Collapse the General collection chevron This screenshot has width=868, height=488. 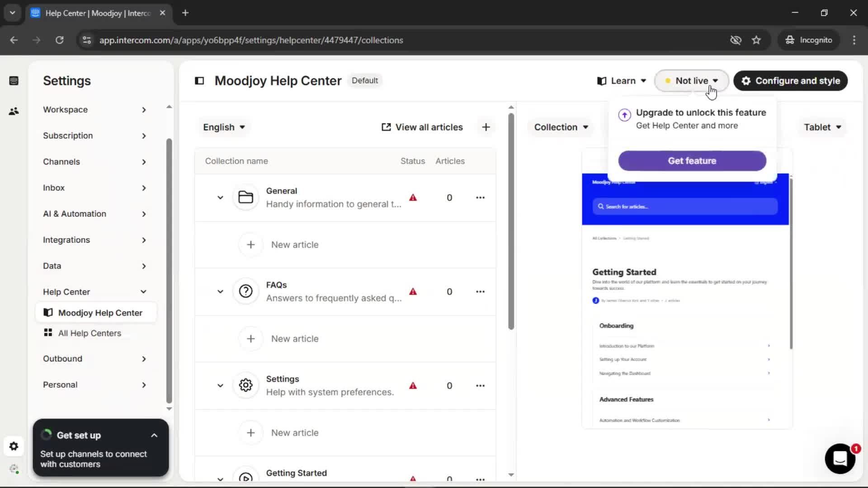tap(220, 197)
